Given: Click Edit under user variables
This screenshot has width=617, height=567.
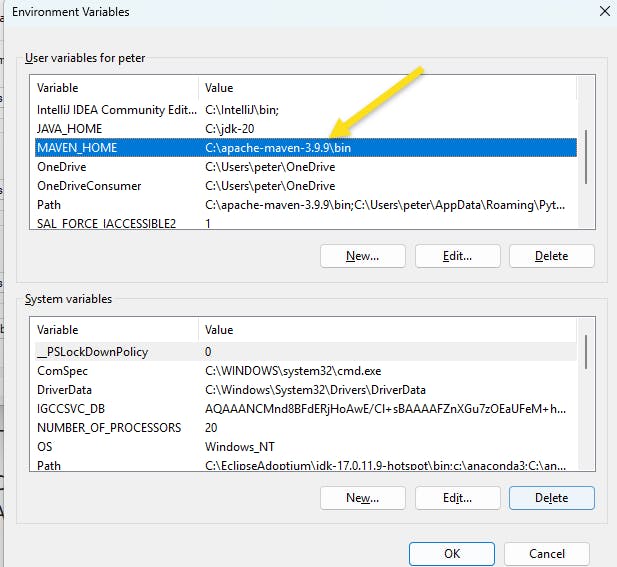Looking at the screenshot, I should [x=457, y=256].
